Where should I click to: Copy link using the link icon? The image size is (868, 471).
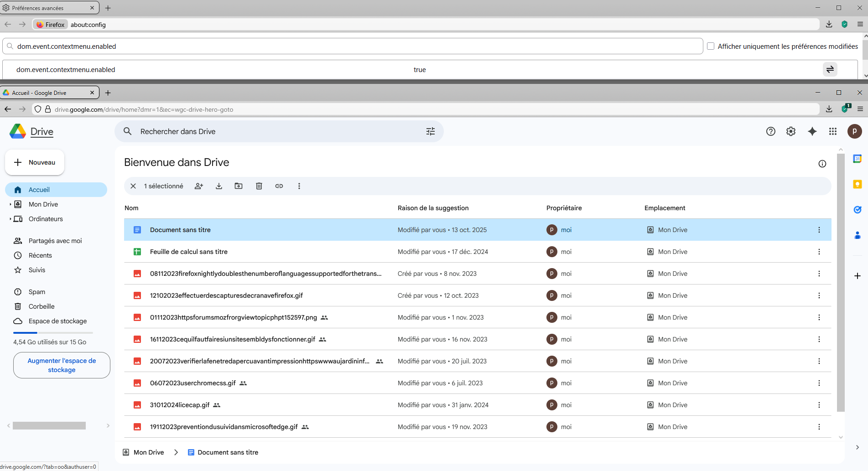pyautogui.click(x=279, y=186)
